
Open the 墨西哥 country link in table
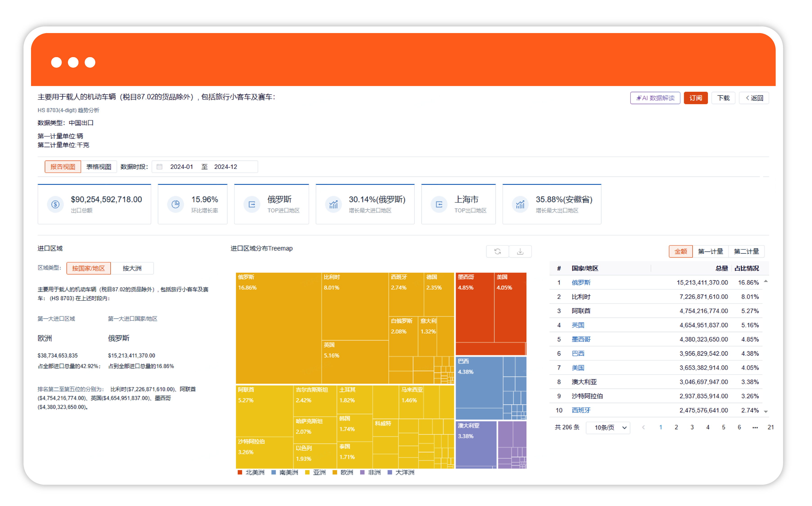click(x=581, y=339)
